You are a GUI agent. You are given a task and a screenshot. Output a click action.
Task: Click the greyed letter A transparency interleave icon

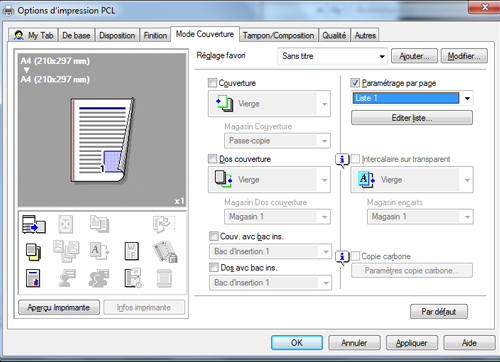(x=99, y=251)
